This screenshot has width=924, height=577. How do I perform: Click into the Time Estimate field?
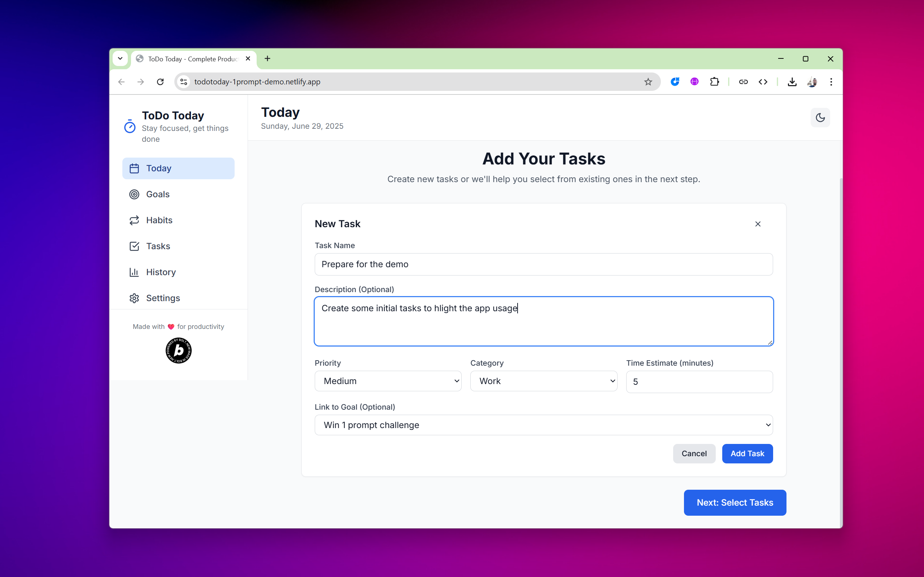coord(699,382)
